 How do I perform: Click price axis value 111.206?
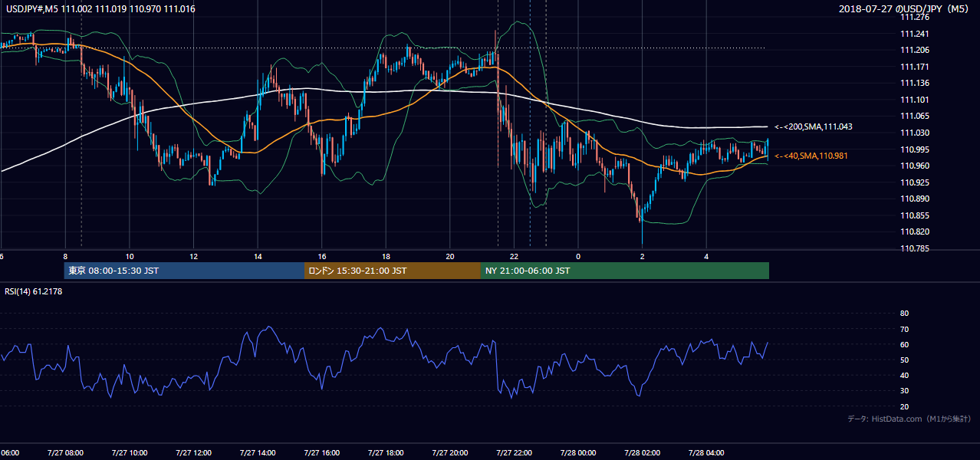(x=915, y=50)
